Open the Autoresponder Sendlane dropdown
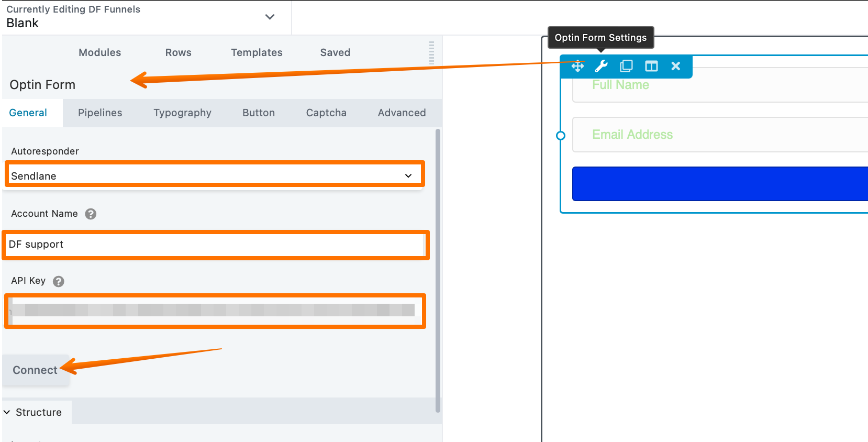Viewport: 868px width, 442px height. [x=215, y=176]
